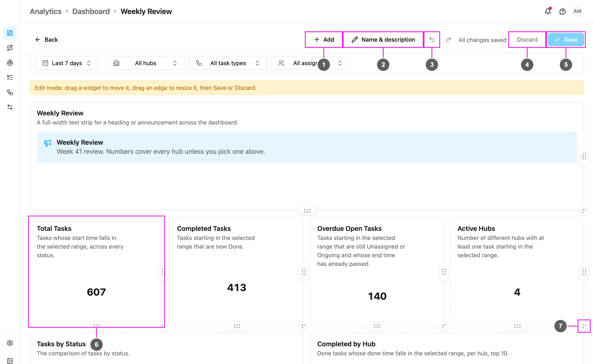Open the Last 7 days date dropdown
Screen dimensions: 594x364
(x=67, y=63)
